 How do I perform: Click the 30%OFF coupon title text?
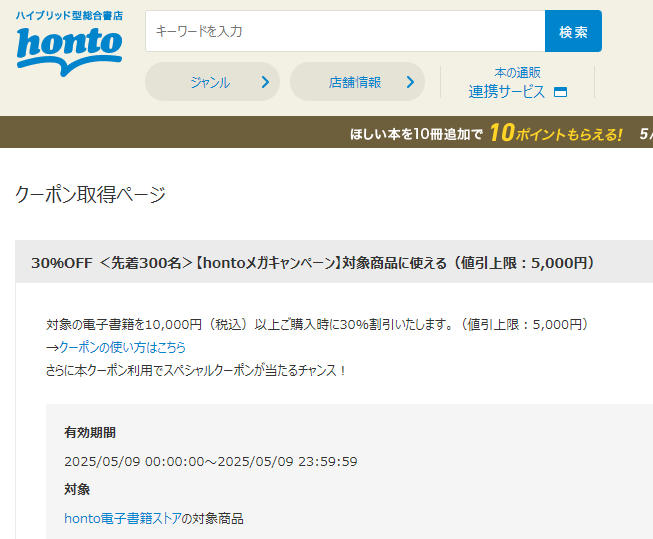pos(313,263)
